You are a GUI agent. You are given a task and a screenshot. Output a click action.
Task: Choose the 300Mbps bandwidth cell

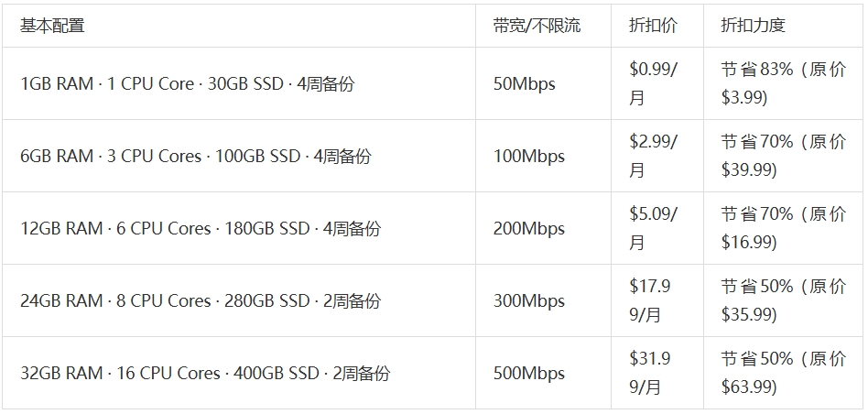point(528,301)
